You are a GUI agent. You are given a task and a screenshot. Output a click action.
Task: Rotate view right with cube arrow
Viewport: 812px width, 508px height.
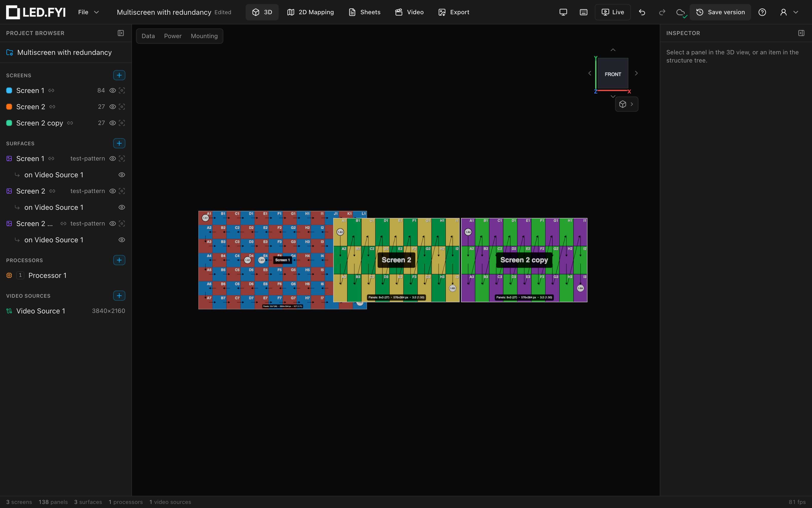636,73
